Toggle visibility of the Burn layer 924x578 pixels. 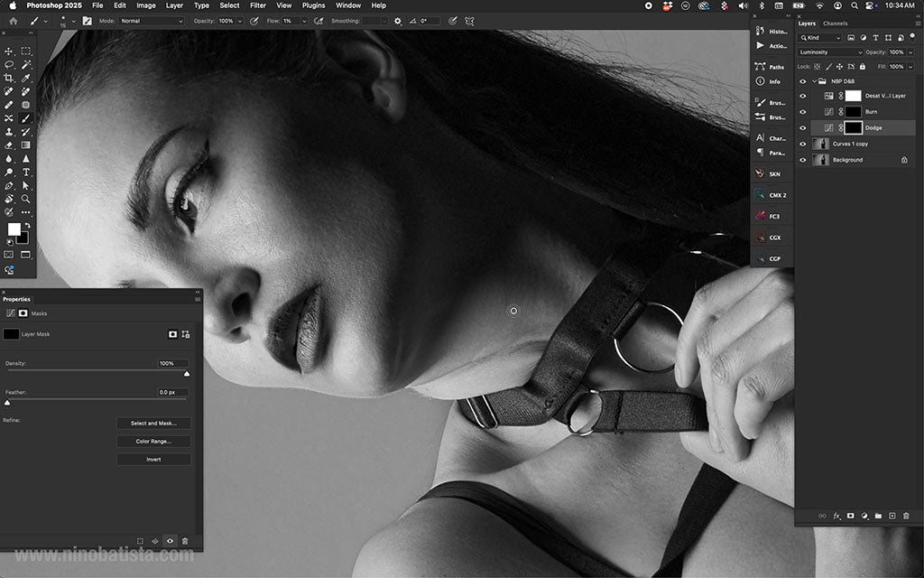click(x=803, y=112)
